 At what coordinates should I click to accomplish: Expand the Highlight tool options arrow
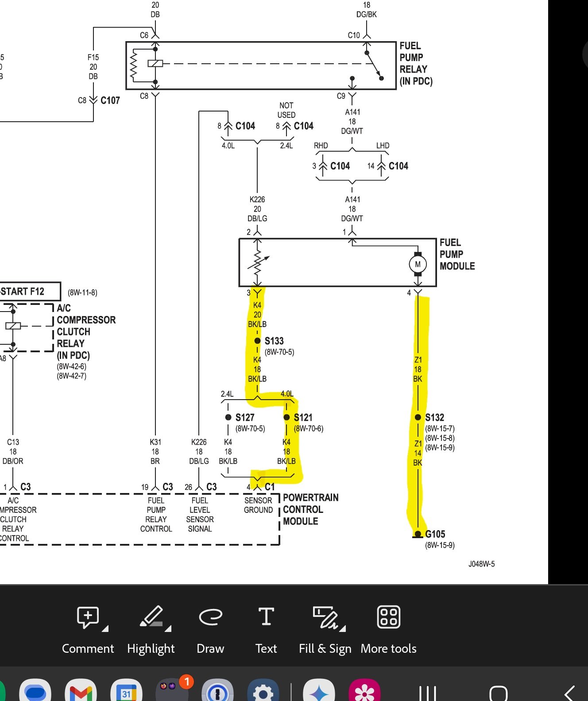tap(168, 628)
